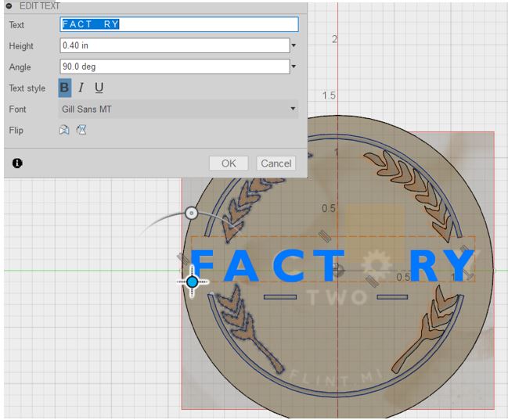508x420 pixels.
Task: Toggle Underline text style
Action: (x=99, y=88)
